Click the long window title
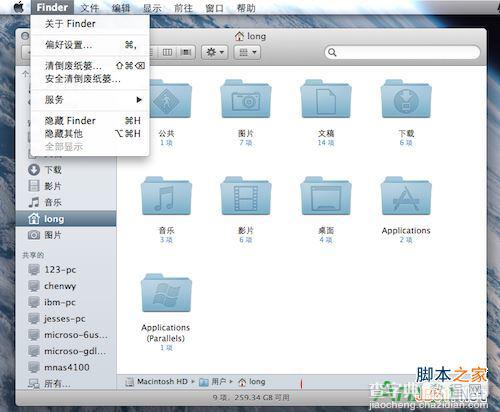 tap(250, 36)
